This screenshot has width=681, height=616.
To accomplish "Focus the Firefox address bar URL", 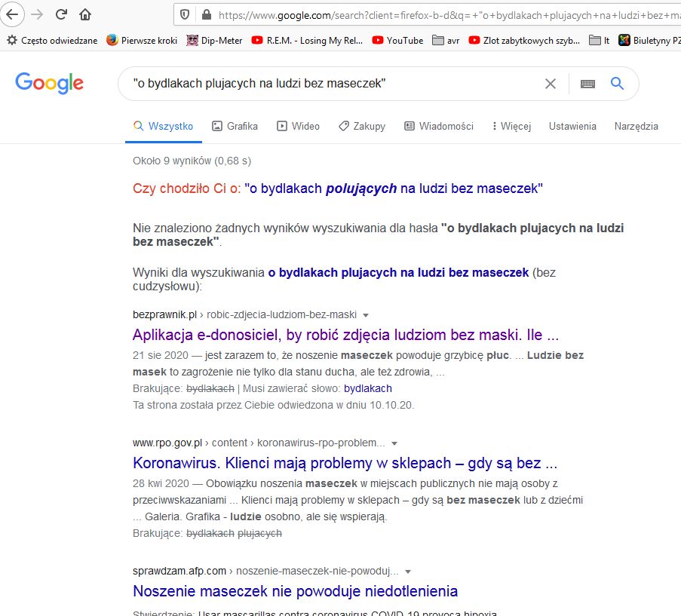I will click(449, 16).
